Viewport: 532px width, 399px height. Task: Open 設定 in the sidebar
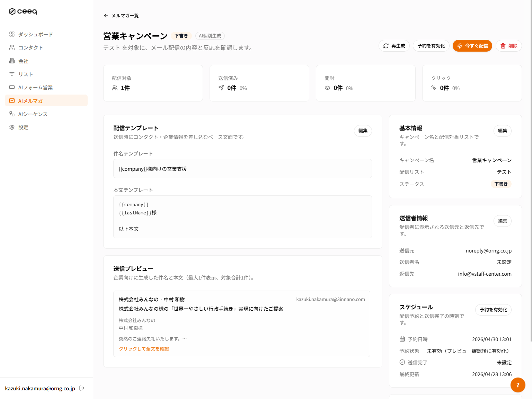click(46, 127)
